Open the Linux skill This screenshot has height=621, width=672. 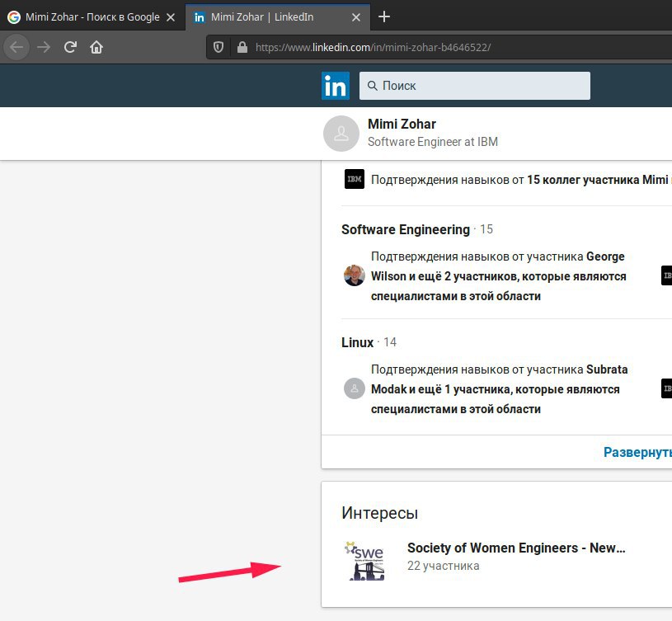[357, 342]
